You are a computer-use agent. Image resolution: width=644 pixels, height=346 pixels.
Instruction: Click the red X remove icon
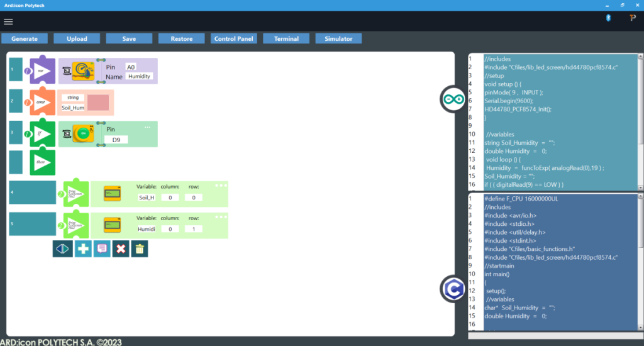[x=121, y=248]
